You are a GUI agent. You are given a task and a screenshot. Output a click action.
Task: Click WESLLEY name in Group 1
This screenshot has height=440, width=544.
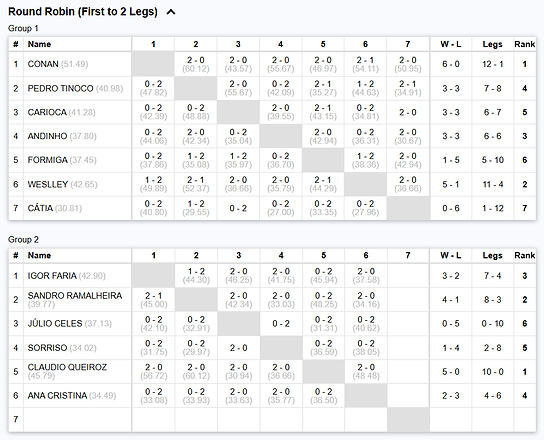pyautogui.click(x=48, y=184)
